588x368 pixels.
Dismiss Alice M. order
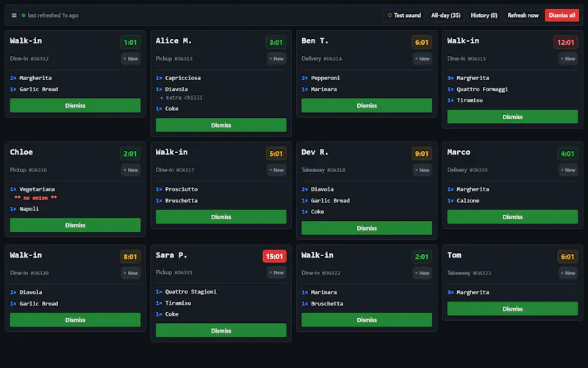coord(221,125)
